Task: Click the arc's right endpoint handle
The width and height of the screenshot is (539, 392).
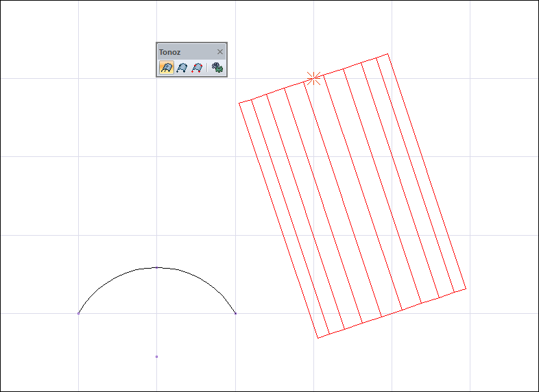Action: point(235,313)
